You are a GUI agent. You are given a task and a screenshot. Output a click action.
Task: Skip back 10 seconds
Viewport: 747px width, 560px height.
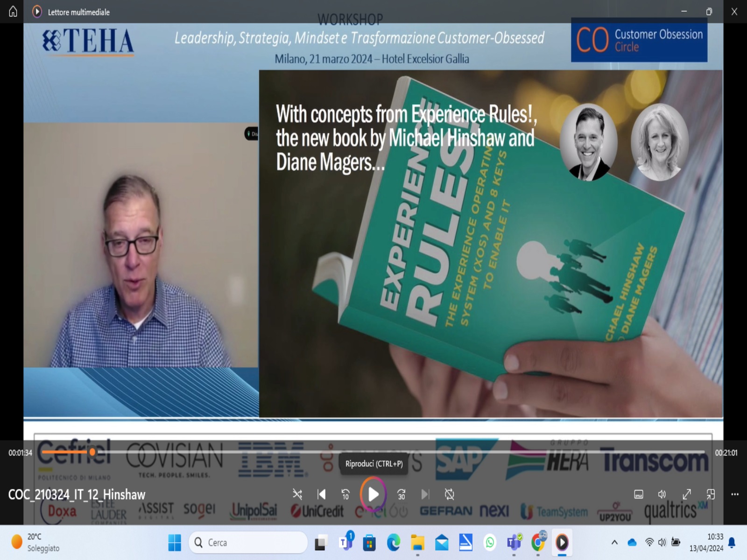[345, 494]
